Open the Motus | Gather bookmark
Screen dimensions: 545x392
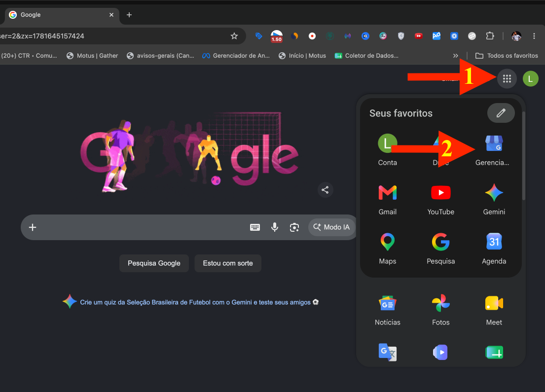click(x=92, y=56)
